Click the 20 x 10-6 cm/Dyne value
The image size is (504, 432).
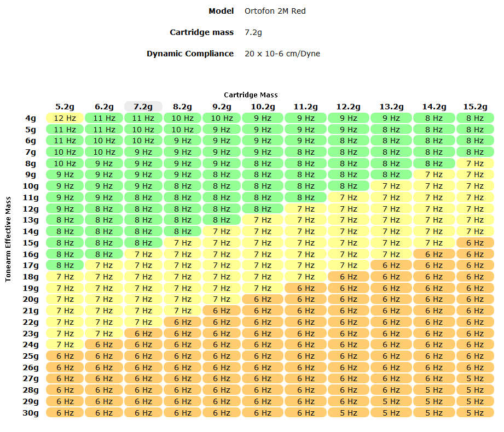coord(282,54)
